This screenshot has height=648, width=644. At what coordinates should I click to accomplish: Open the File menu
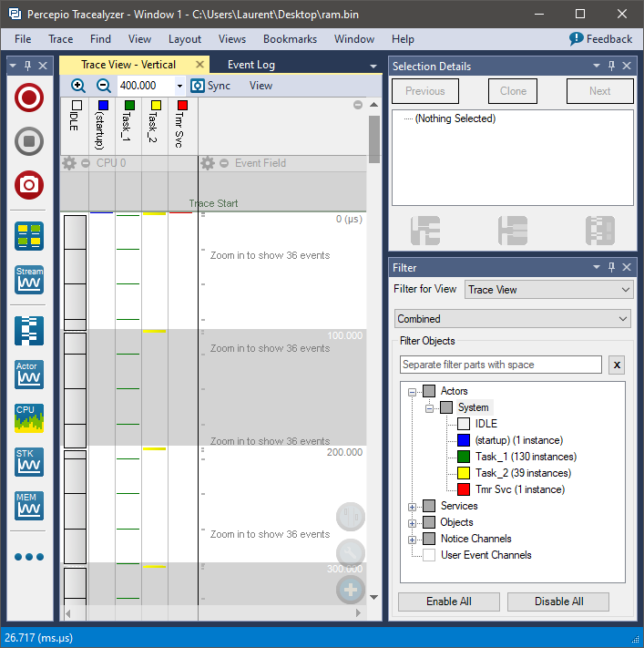(x=23, y=39)
